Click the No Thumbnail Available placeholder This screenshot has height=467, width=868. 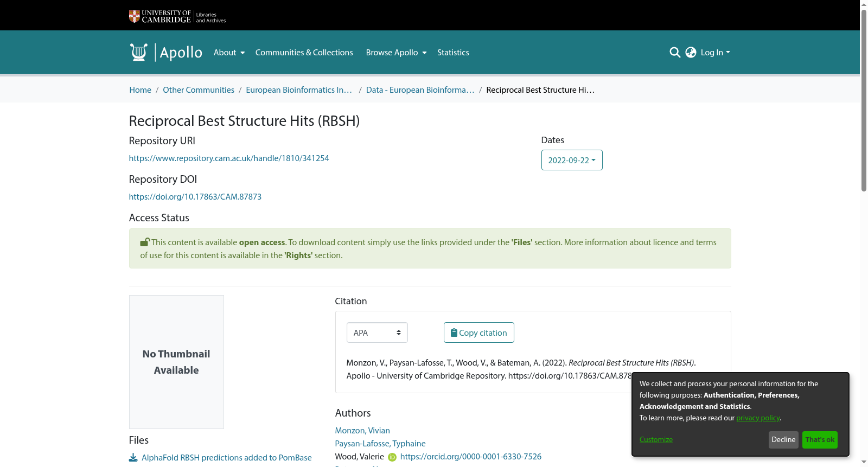coord(176,362)
